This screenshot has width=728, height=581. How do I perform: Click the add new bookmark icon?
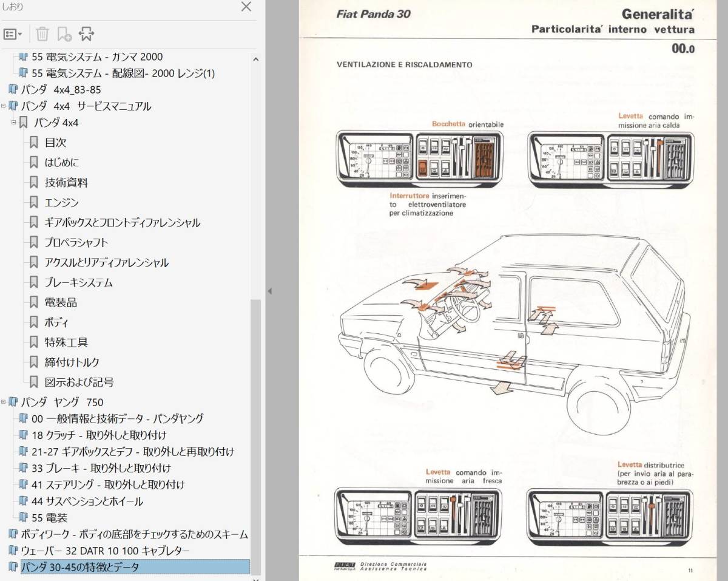coord(64,34)
